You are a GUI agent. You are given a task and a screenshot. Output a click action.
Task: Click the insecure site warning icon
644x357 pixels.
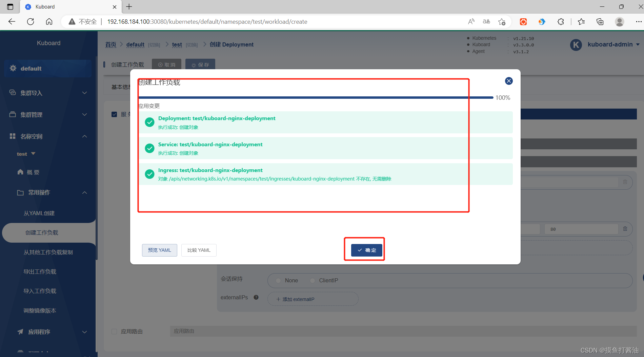coord(72,22)
